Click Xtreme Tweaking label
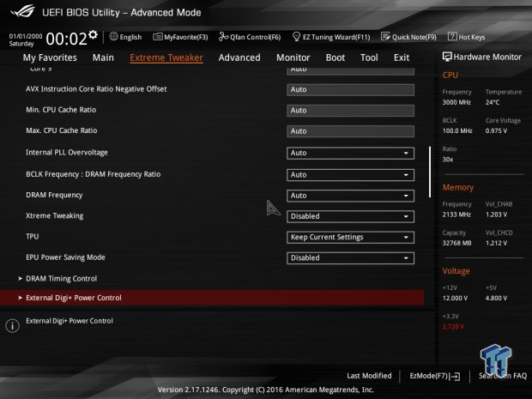This screenshot has width=532, height=399. click(x=55, y=215)
